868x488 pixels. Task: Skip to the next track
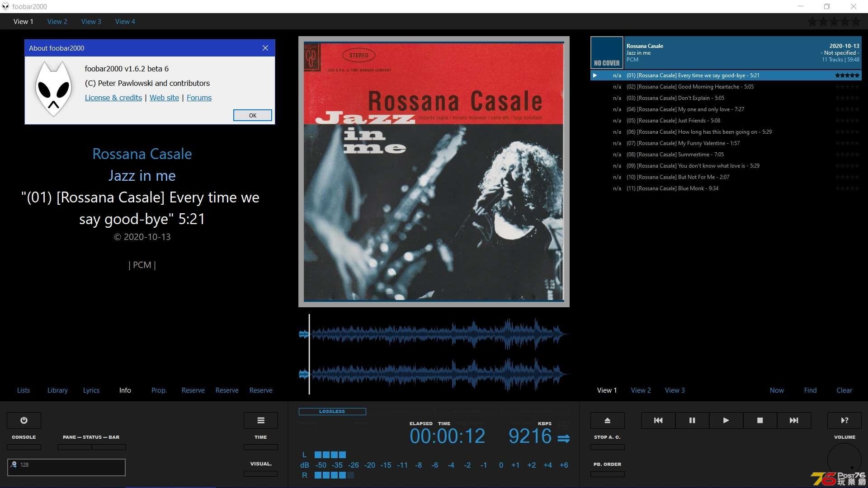point(794,420)
